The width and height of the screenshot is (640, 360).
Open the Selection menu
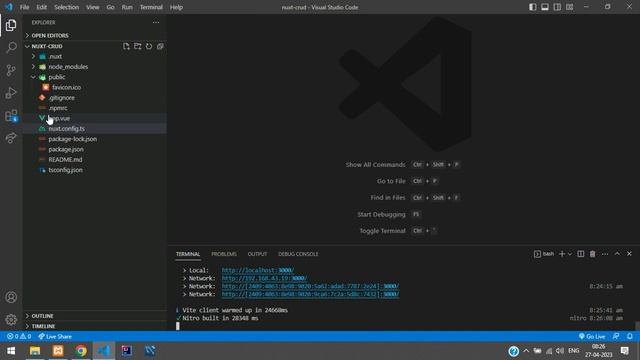pos(67,7)
